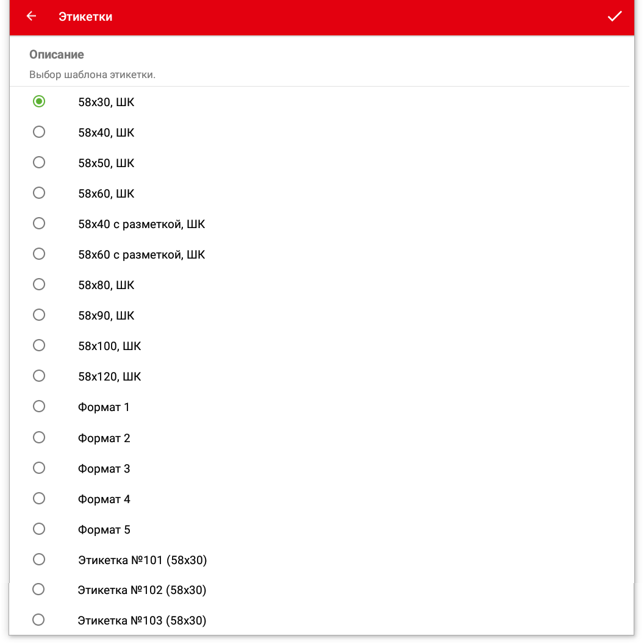
Task: Select the 58x50, ШК radio option
Action: click(39, 163)
